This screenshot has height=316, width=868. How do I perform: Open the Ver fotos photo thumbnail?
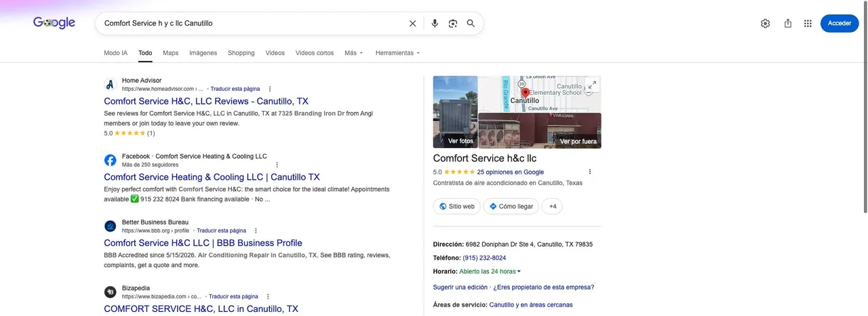pos(455,112)
